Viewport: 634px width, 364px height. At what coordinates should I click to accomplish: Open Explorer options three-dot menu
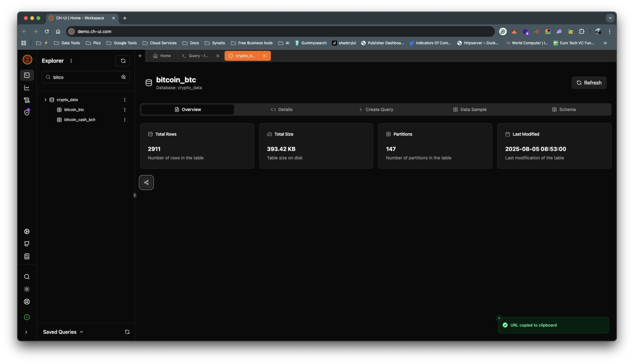coord(71,61)
